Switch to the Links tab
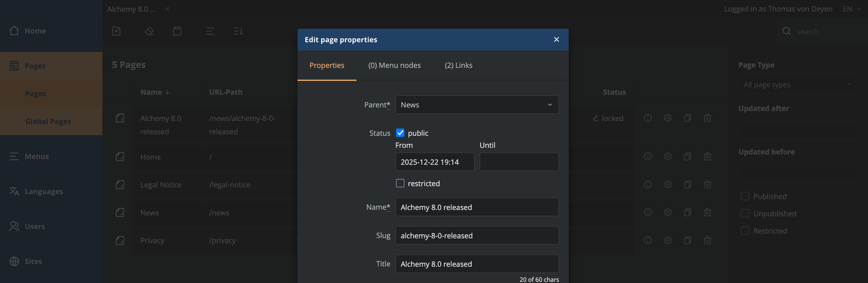 click(x=459, y=65)
